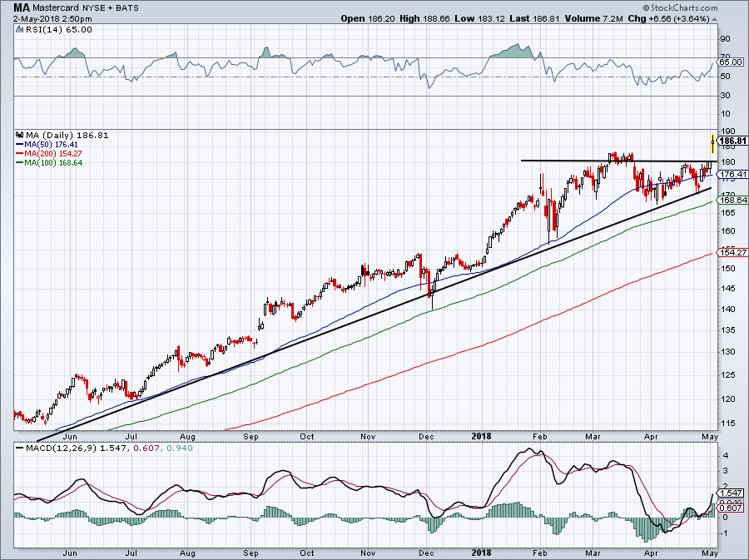Click the 2018 label on price chart date axis
This screenshot has height=560, width=749.
(481, 436)
